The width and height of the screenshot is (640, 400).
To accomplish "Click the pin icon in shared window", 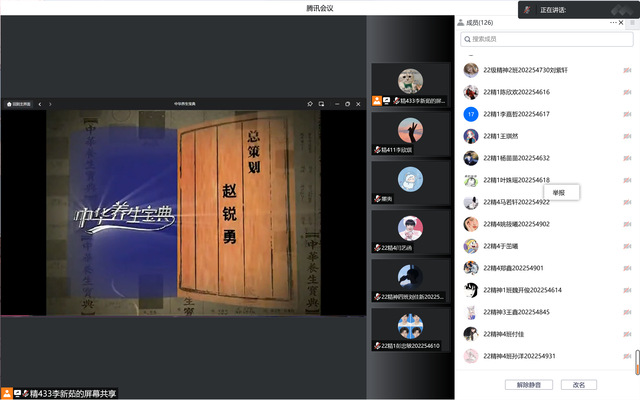I will coord(310,104).
